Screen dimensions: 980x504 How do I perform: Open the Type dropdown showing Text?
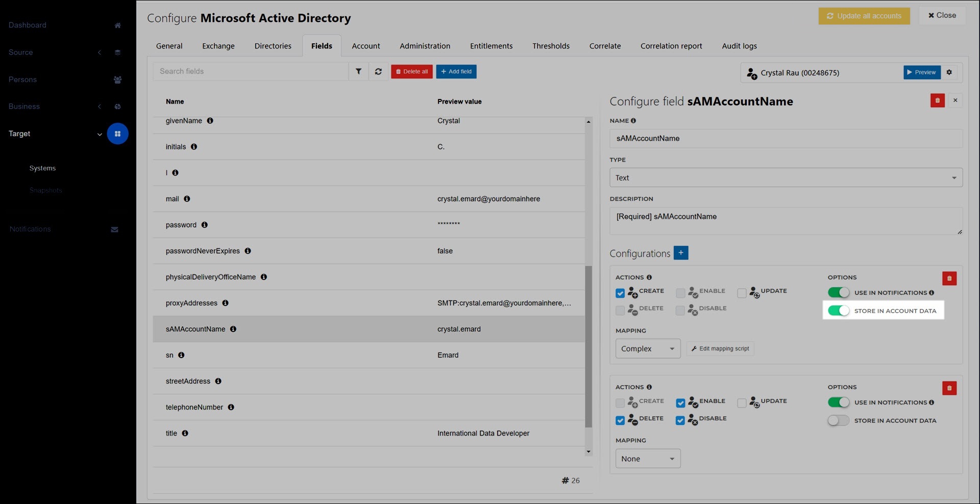[x=786, y=178]
